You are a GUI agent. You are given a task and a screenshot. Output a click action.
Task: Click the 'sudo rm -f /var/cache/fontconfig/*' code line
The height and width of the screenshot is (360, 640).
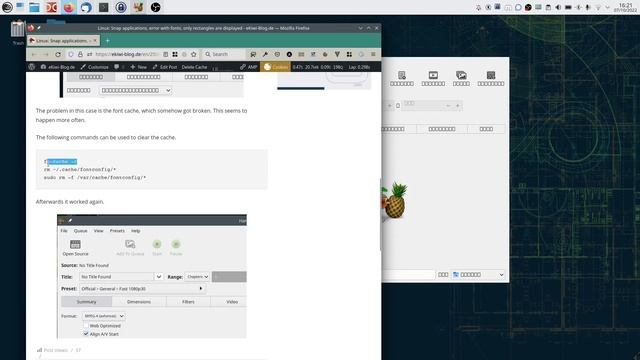[95, 178]
